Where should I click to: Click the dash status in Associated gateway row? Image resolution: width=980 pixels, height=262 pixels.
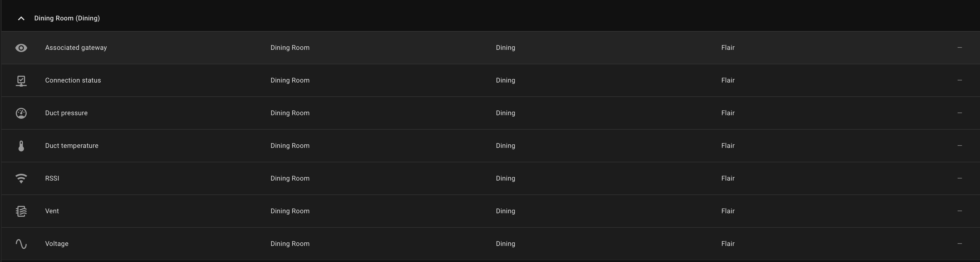960,48
